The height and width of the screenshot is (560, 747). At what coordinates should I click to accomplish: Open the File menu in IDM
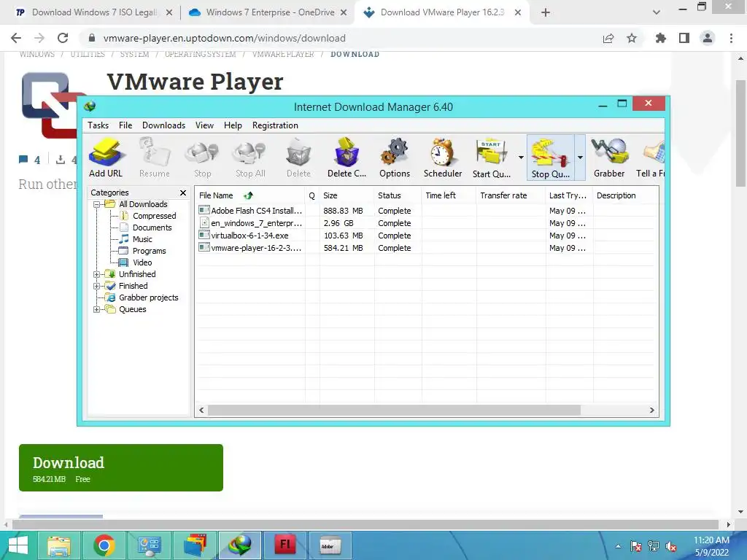tap(125, 125)
